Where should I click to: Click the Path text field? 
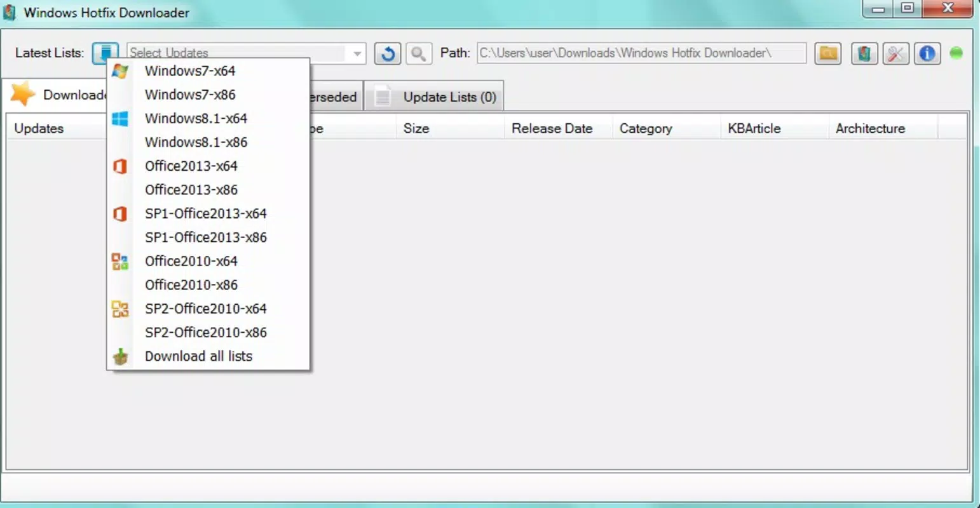(x=641, y=53)
